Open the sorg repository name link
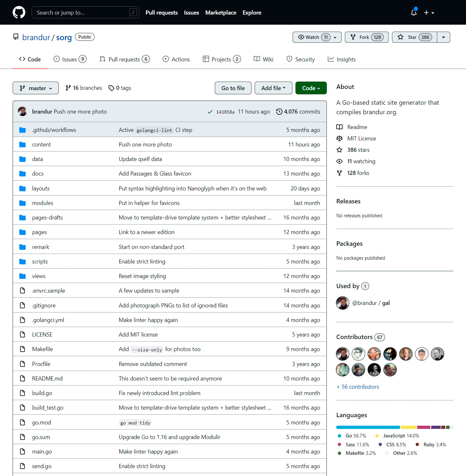 point(64,38)
